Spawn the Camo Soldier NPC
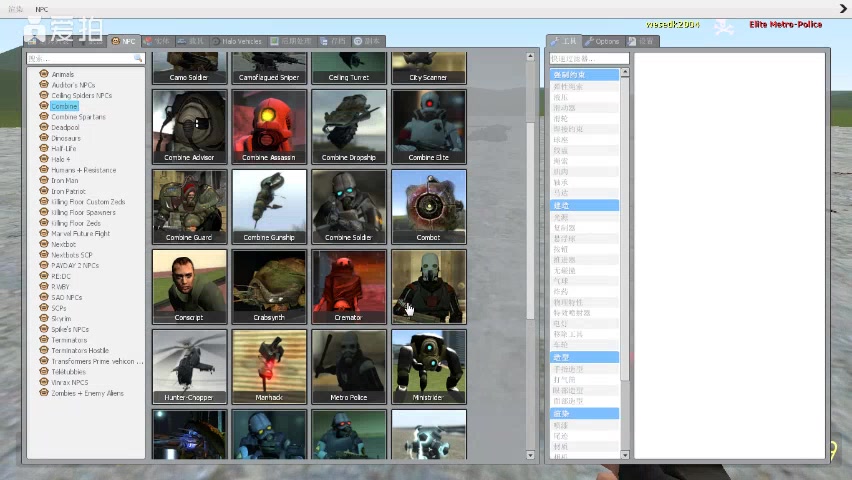This screenshot has height=480, width=852. (189, 68)
